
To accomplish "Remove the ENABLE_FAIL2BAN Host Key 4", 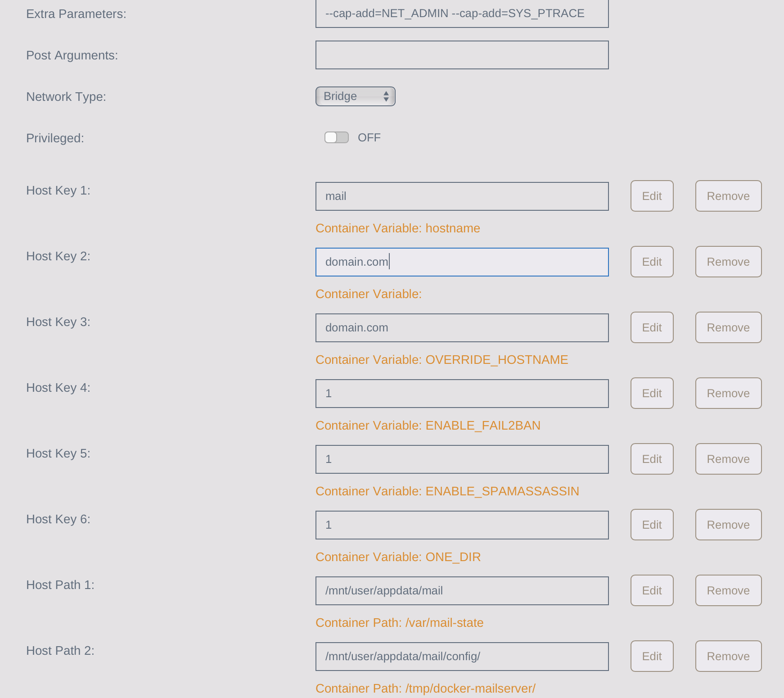I will (x=729, y=393).
